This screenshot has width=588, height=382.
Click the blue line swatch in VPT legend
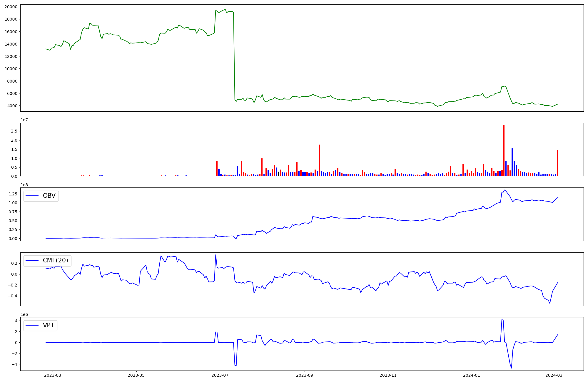(32, 325)
